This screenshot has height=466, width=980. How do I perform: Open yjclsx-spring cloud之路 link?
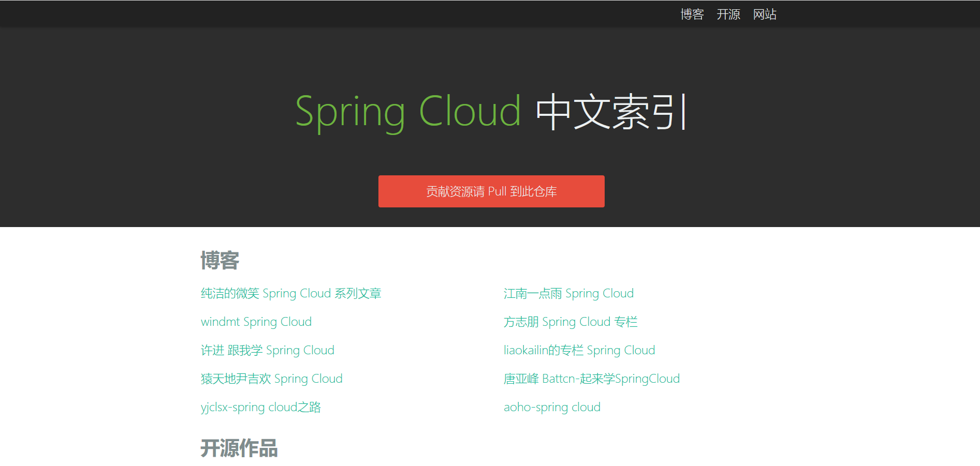click(x=261, y=408)
